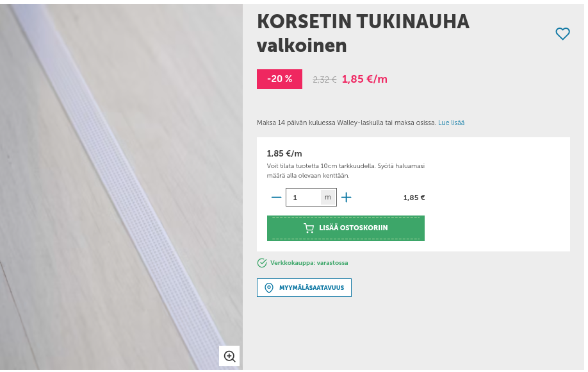This screenshot has height=372, width=588.
Task: Click the white boning tape product image
Action: (x=121, y=186)
